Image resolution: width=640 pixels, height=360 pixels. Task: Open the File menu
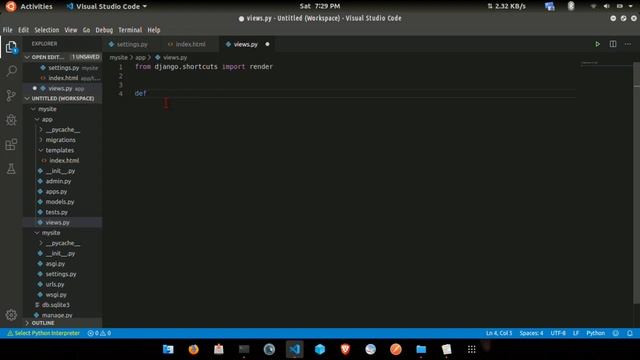[7, 30]
